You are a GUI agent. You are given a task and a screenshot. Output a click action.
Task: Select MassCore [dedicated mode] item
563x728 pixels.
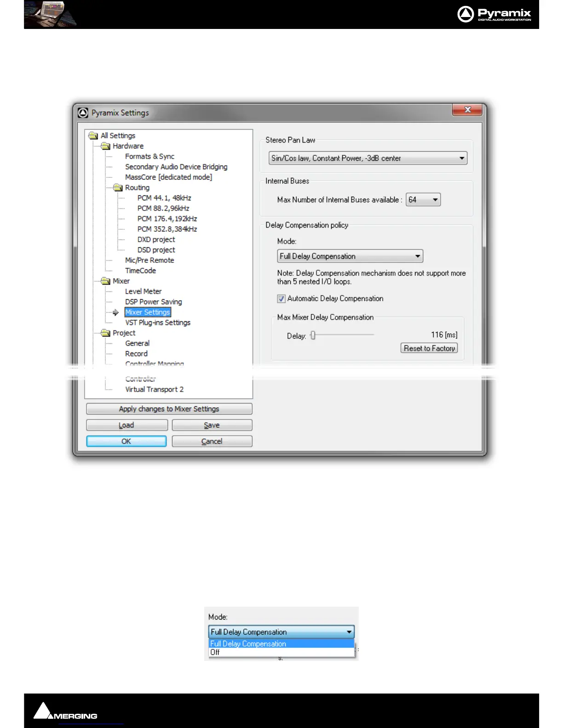click(168, 177)
